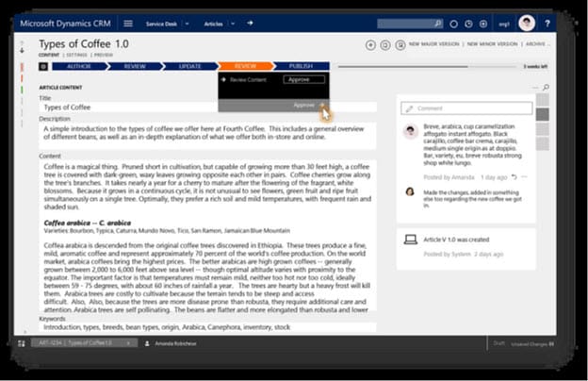This screenshot has height=381, width=588.
Task: Click the user icon beside Amanda Robicheux
Action: click(x=147, y=343)
